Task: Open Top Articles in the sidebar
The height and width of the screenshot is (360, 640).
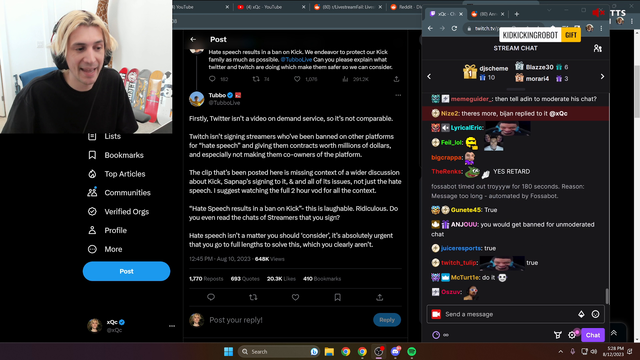Action: tap(117, 174)
